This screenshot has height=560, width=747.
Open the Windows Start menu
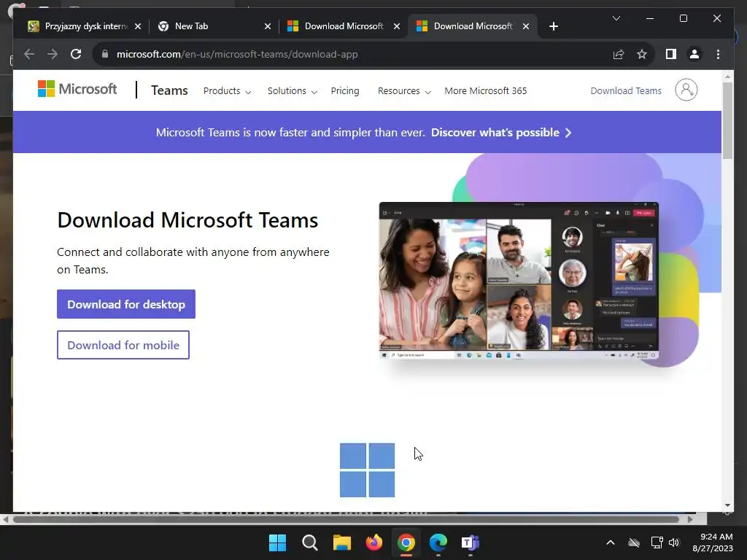[277, 542]
